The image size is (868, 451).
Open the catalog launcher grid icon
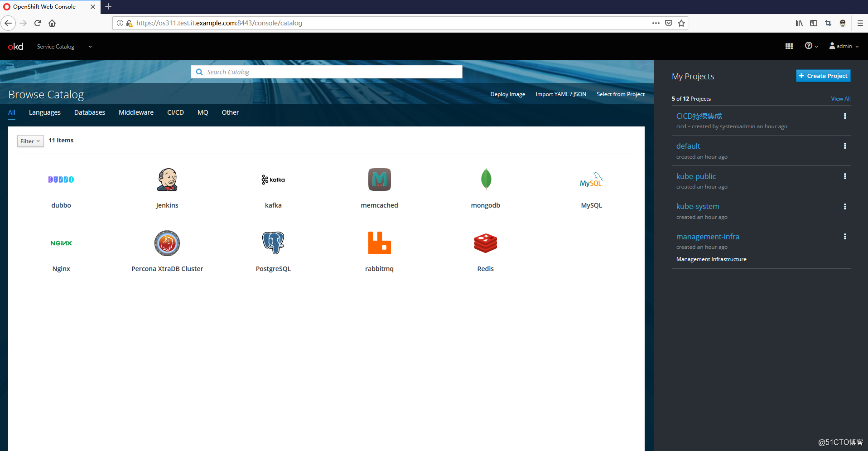click(x=789, y=46)
